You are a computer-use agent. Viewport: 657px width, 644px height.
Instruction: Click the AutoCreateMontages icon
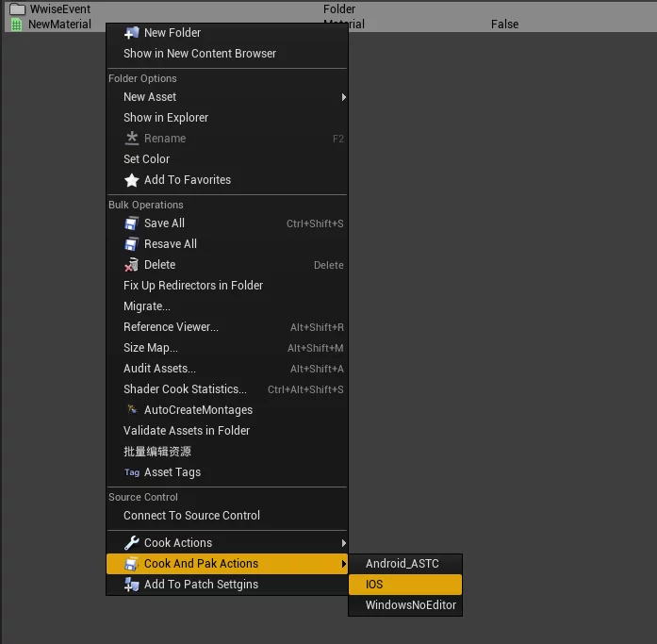(132, 410)
